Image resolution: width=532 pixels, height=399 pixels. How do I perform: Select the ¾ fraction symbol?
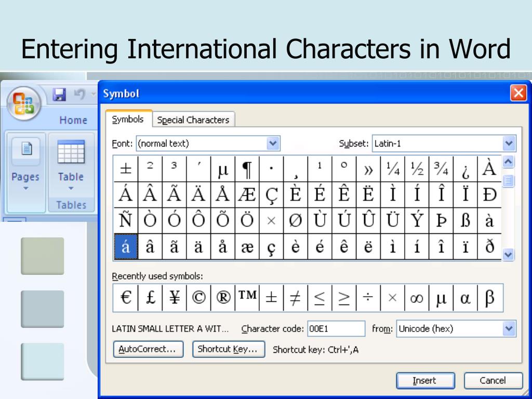[441, 169]
